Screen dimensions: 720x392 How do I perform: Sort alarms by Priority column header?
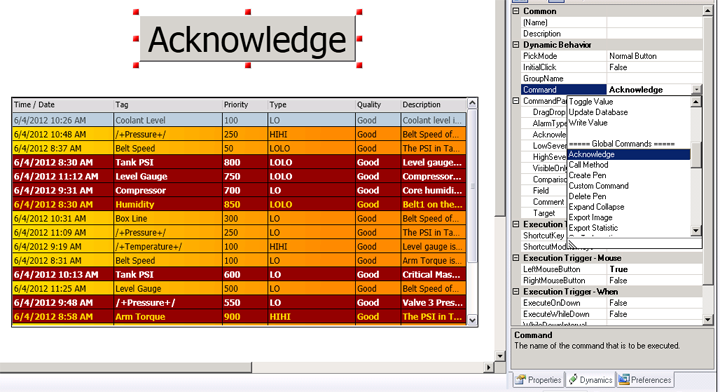point(245,105)
